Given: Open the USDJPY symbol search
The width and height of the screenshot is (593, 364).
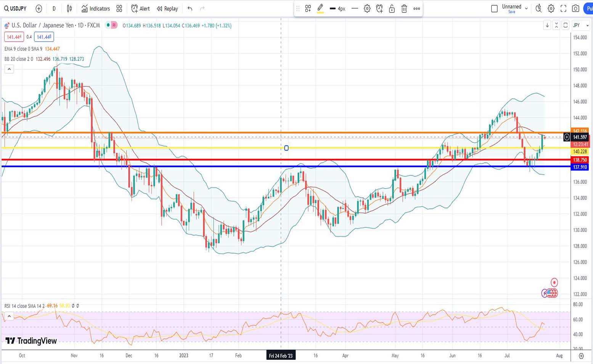Looking at the screenshot, I should 15,8.
